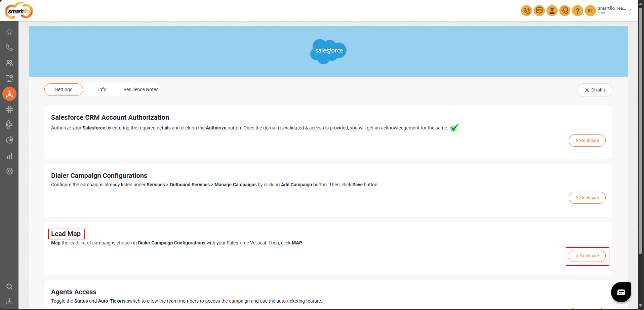Open the Home icon in sidebar
This screenshot has width=644, height=310.
9,32
